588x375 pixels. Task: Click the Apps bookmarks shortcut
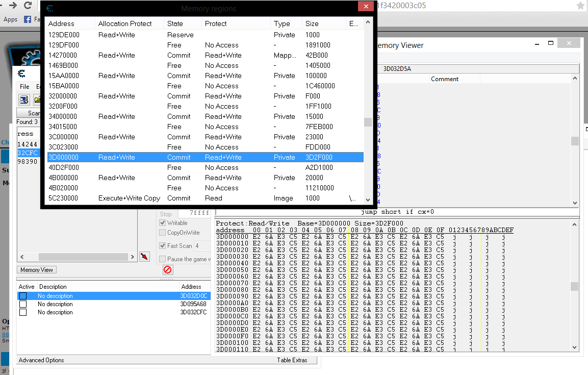(x=10, y=19)
